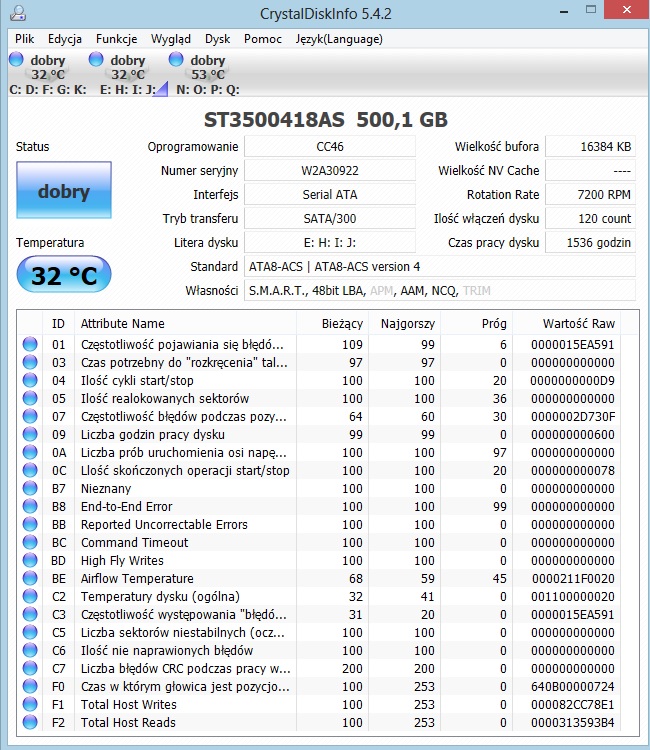Click the firmware field showing CC46
This screenshot has width=650, height=750.
[330, 146]
